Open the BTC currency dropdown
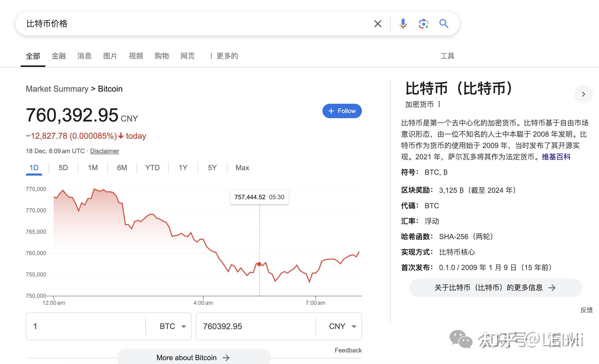599x364 pixels. point(173,326)
